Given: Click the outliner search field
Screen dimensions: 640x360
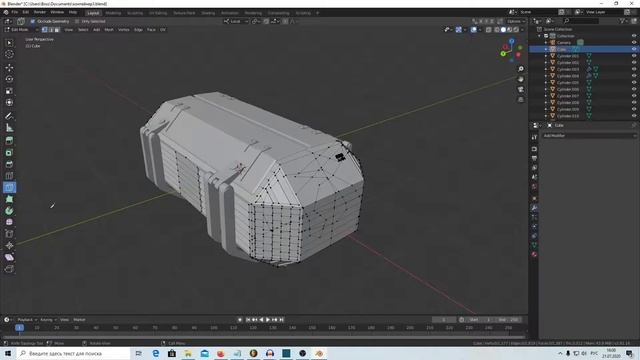Looking at the screenshot, I should coord(581,21).
